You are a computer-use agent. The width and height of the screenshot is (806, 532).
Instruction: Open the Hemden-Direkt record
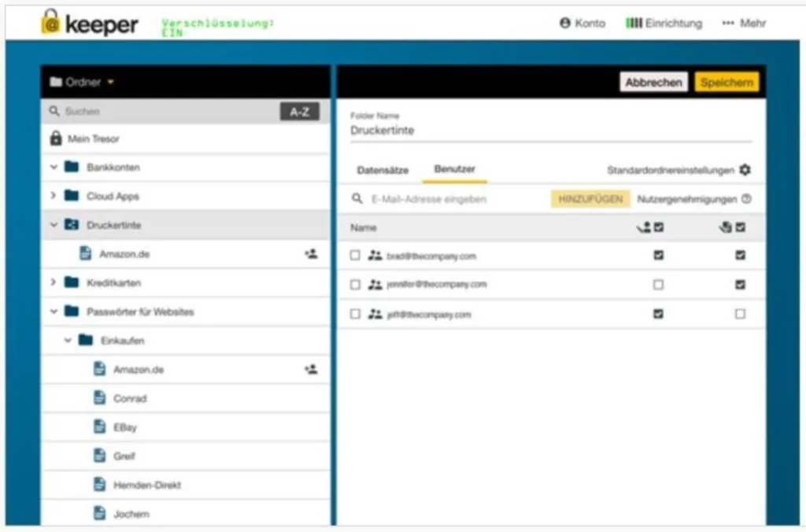186,485
